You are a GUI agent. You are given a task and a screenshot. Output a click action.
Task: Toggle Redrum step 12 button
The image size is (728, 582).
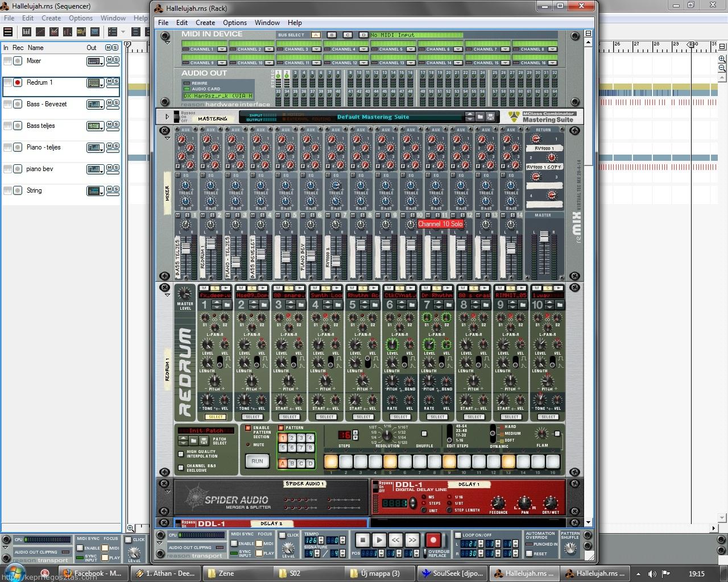pyautogui.click(x=494, y=462)
